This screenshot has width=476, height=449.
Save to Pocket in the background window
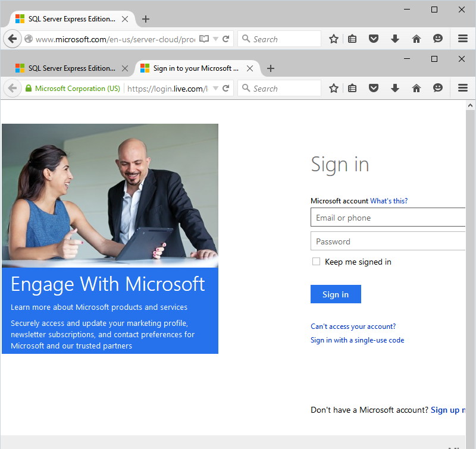(x=374, y=39)
